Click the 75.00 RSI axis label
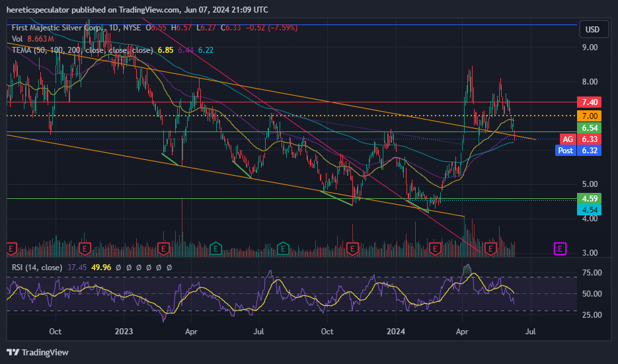This screenshot has width=618, height=364. click(x=592, y=273)
